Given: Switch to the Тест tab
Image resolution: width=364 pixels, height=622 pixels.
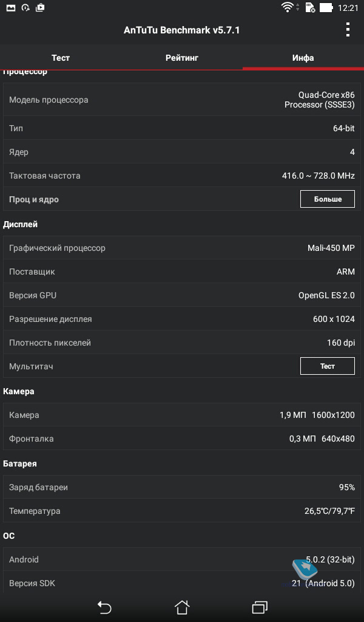Looking at the screenshot, I should [61, 58].
